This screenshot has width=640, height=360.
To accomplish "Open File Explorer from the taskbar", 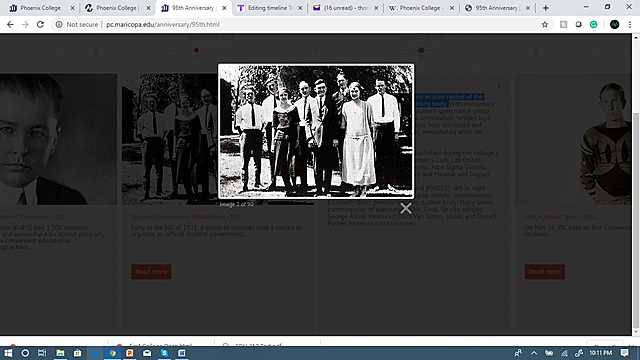I will (x=60, y=353).
